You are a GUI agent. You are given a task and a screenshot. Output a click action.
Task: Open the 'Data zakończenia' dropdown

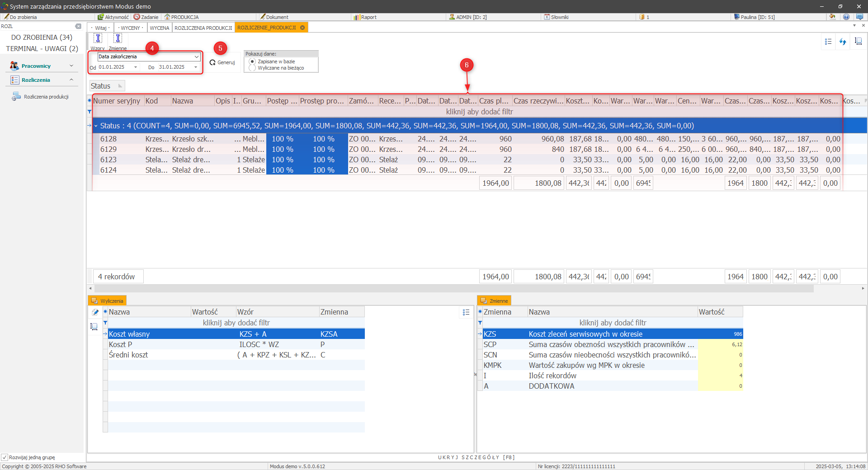(196, 56)
